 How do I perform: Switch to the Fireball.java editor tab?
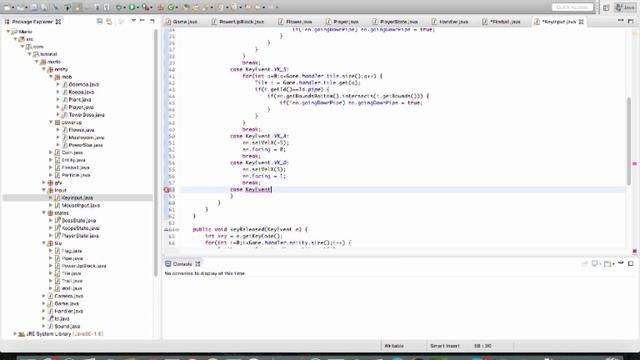[501, 22]
